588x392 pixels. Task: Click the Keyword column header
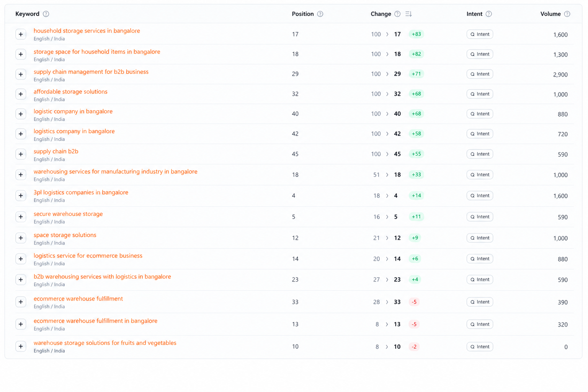[x=27, y=14]
